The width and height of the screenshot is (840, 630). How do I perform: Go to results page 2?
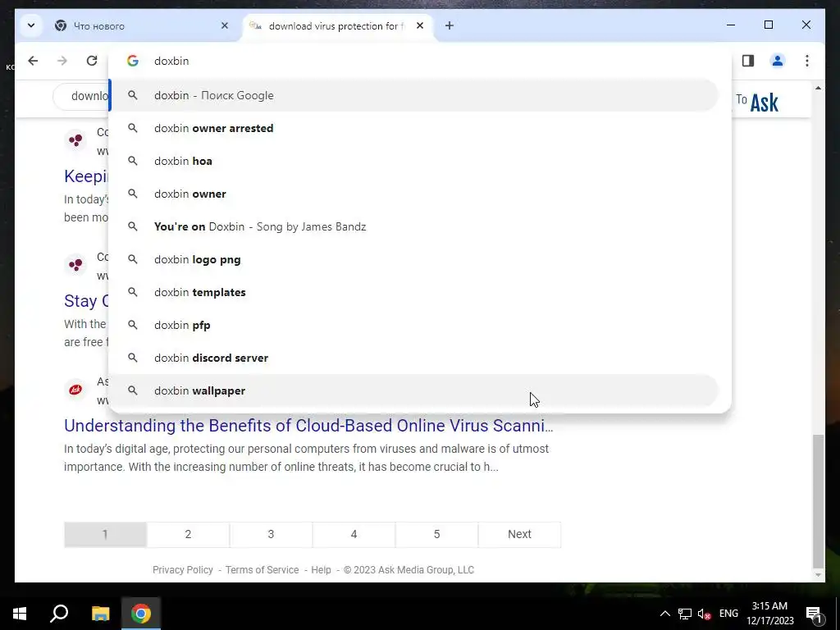click(x=188, y=534)
